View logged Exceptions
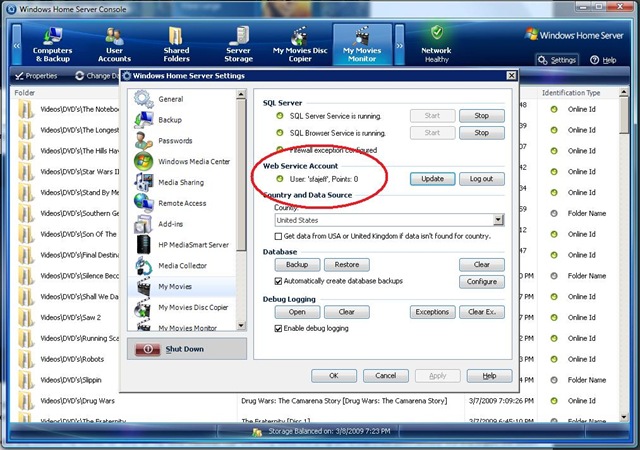The width and height of the screenshot is (640, 450). (x=433, y=312)
